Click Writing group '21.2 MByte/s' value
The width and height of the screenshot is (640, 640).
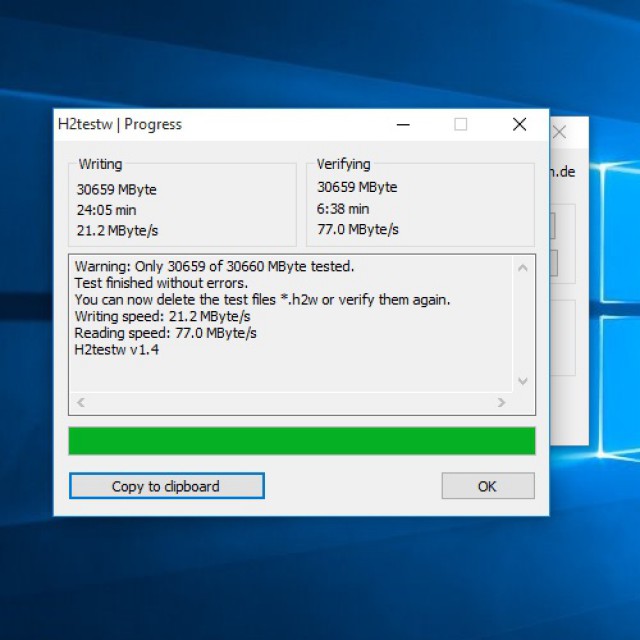point(117,231)
